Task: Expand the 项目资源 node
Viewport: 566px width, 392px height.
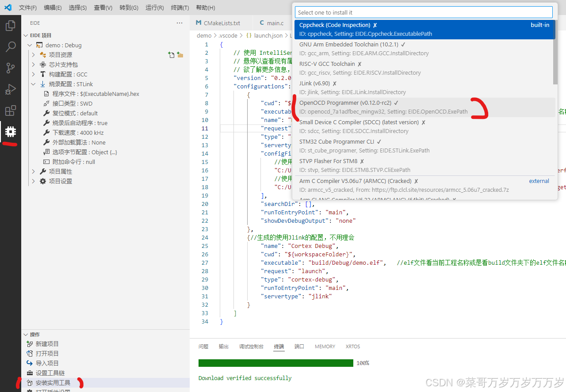Action: (x=34, y=55)
